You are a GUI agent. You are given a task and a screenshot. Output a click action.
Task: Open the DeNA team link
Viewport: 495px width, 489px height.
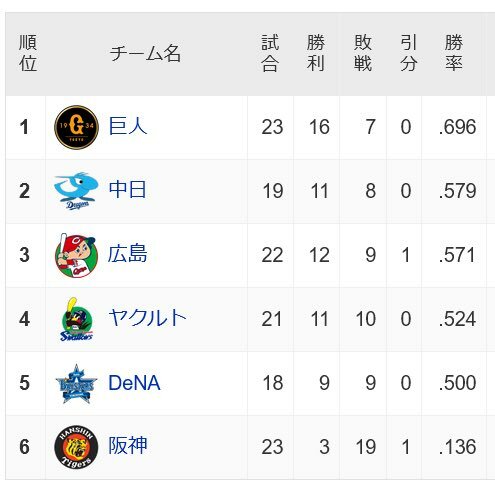tap(134, 382)
